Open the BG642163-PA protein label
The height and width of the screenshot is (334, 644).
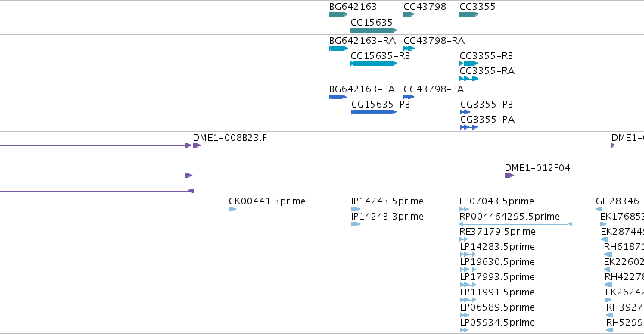coord(362,89)
